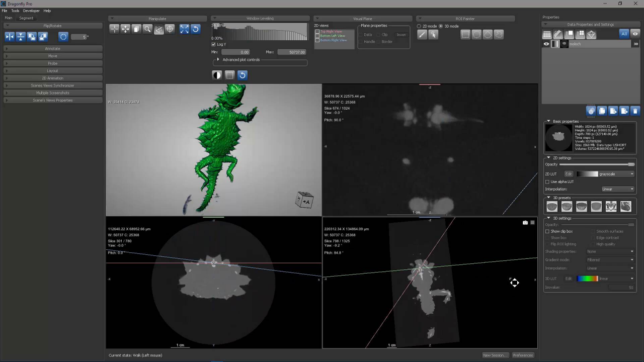Click the grid table icon in Data Properties

click(x=548, y=34)
